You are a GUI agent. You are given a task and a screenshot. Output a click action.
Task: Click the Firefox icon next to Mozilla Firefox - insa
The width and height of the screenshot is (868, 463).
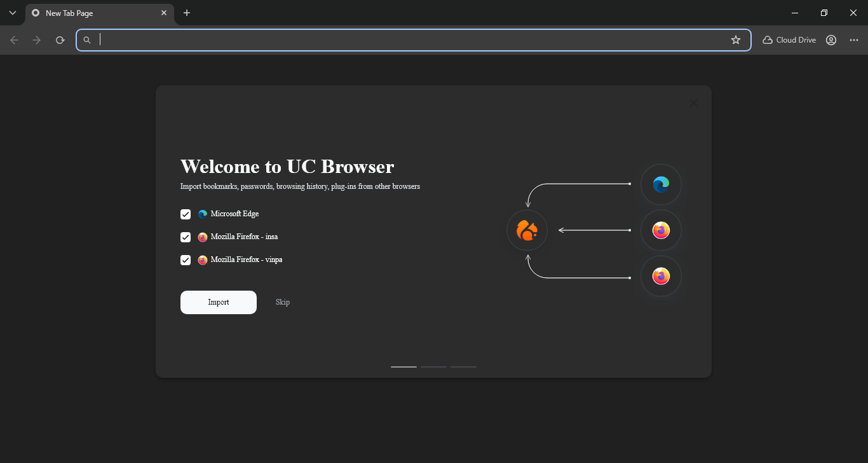[202, 237]
